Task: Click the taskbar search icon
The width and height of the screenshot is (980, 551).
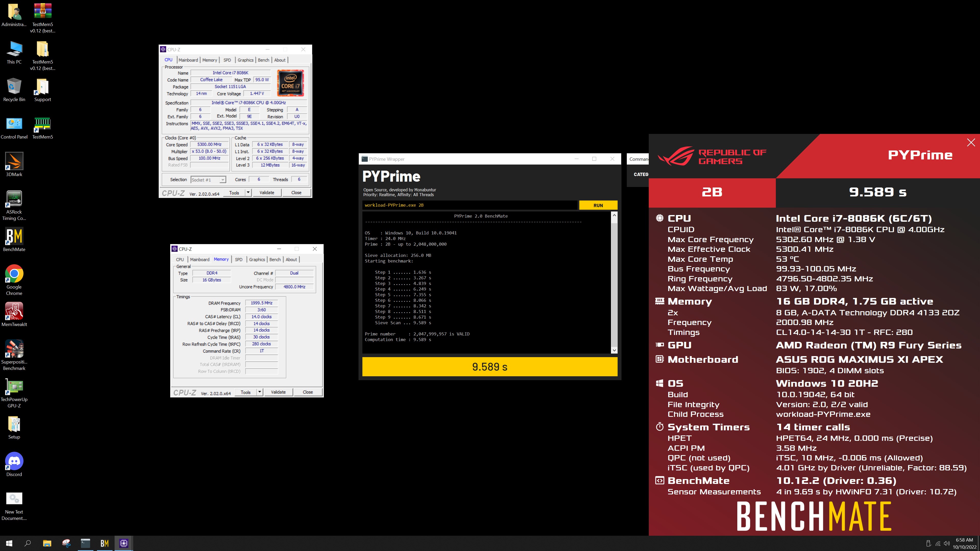Action: [x=27, y=543]
